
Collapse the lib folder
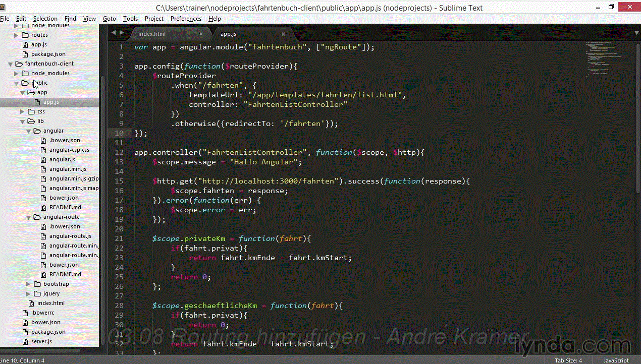pyautogui.click(x=23, y=122)
